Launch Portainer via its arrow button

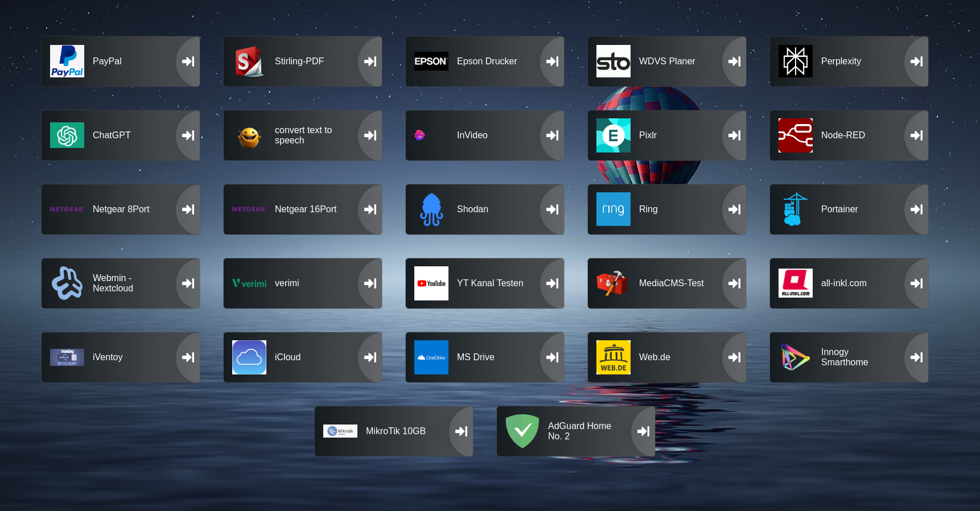tap(916, 209)
